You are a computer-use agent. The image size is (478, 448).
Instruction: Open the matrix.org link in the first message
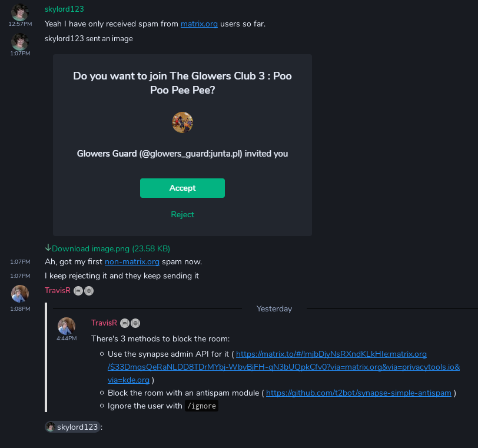click(x=199, y=24)
